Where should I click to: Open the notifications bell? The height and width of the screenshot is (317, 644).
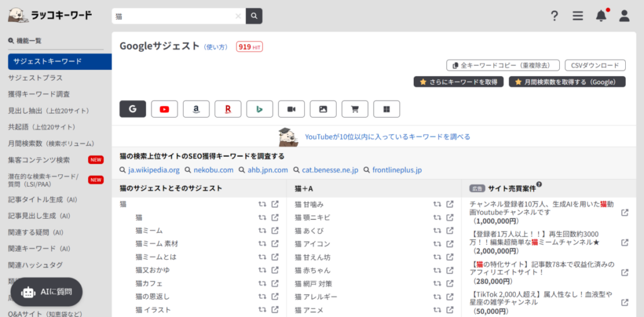(601, 16)
